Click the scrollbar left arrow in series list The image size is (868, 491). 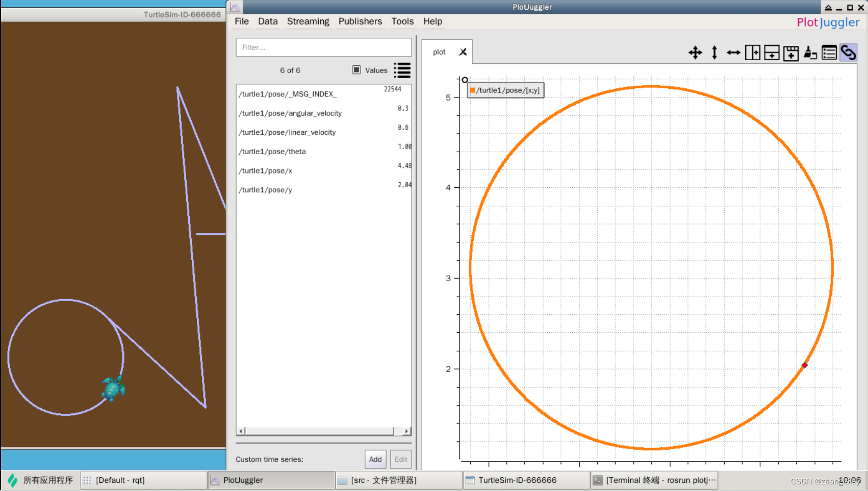pos(241,431)
